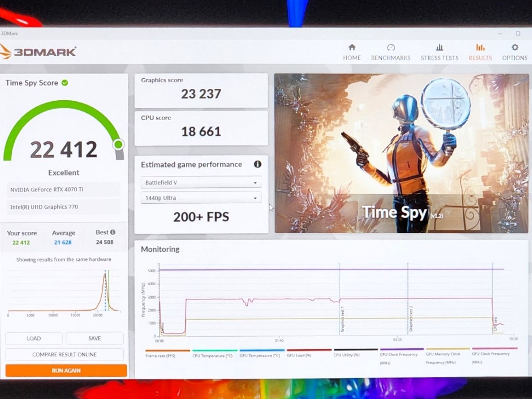Click the 3DMark logo
The height and width of the screenshot is (399, 532).
38,51
